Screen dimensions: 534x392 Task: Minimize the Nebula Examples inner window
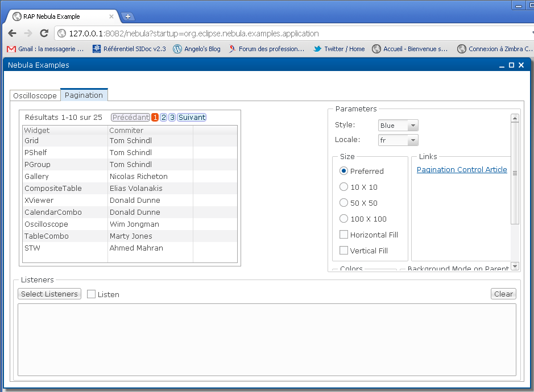pos(502,65)
